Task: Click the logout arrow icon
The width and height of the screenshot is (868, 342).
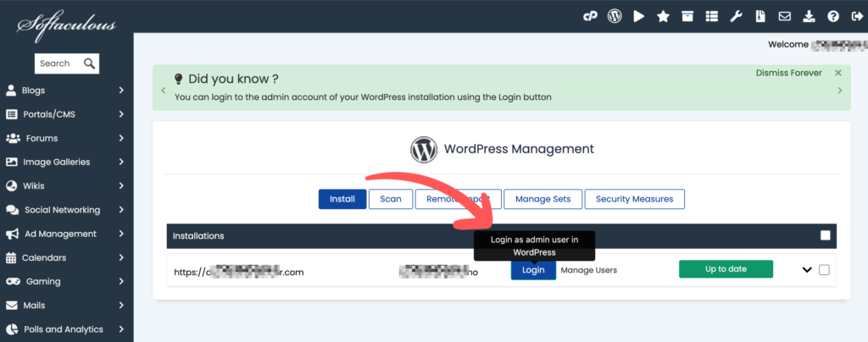Action: point(856,16)
